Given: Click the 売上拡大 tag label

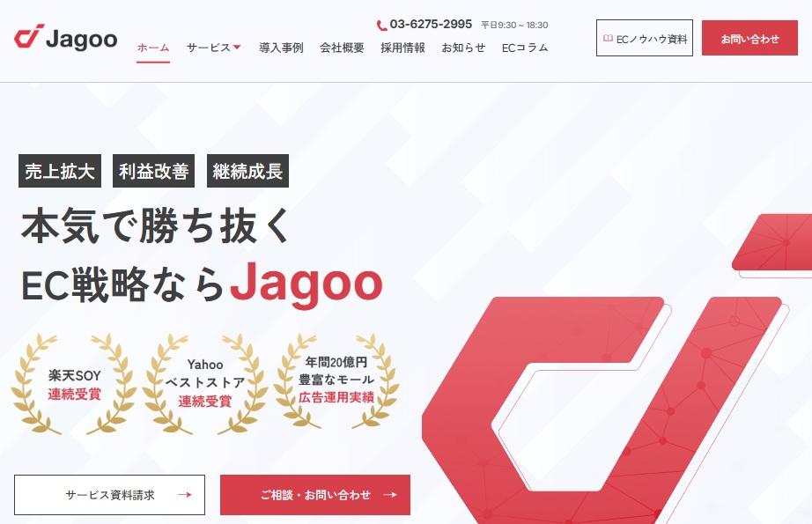Looking at the screenshot, I should pyautogui.click(x=60, y=171).
